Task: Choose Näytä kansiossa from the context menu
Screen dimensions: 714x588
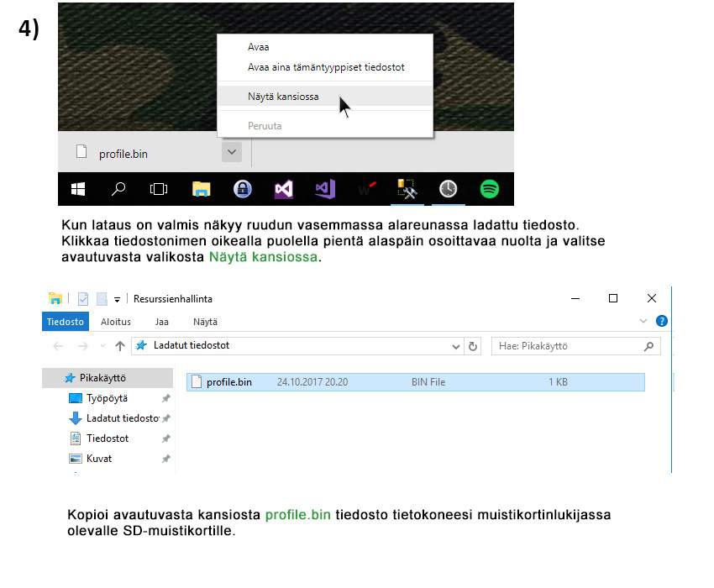Action: pyautogui.click(x=283, y=97)
